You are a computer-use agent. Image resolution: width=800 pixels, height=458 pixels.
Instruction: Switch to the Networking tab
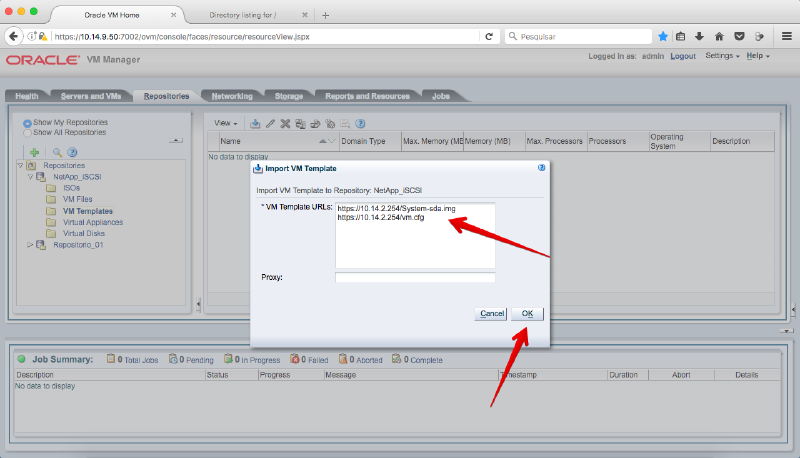tap(231, 96)
